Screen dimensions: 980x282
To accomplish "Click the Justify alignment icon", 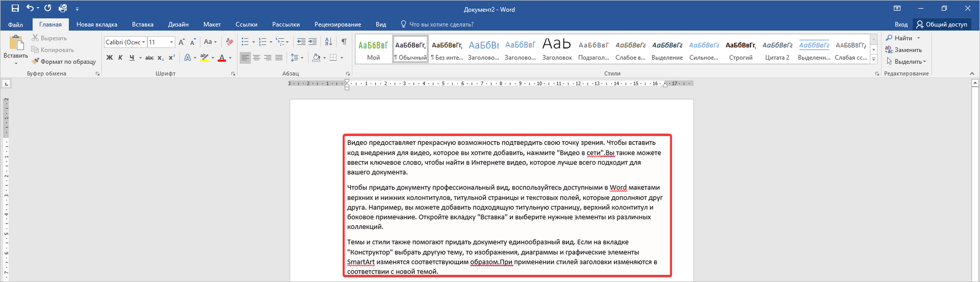I will (279, 57).
